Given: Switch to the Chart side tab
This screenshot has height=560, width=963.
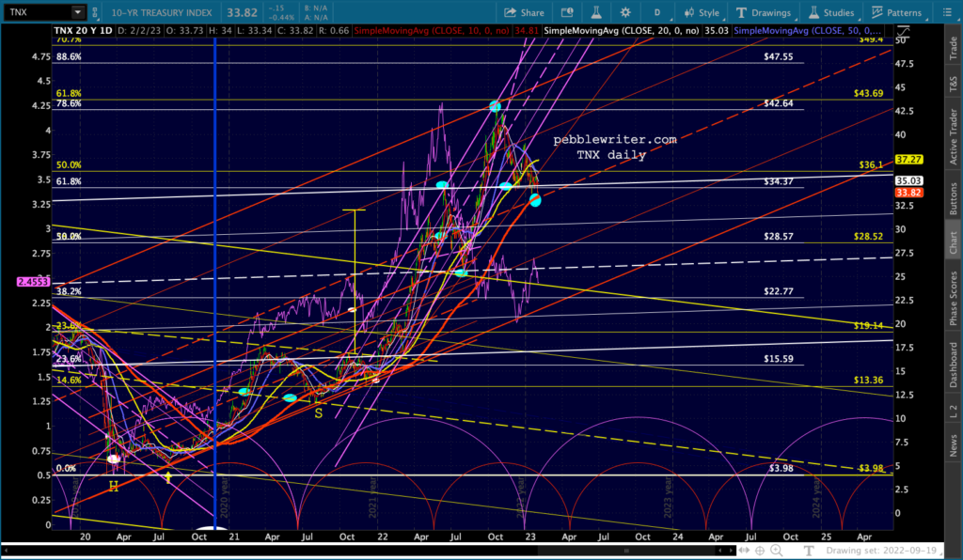Looking at the screenshot, I should pos(954,242).
